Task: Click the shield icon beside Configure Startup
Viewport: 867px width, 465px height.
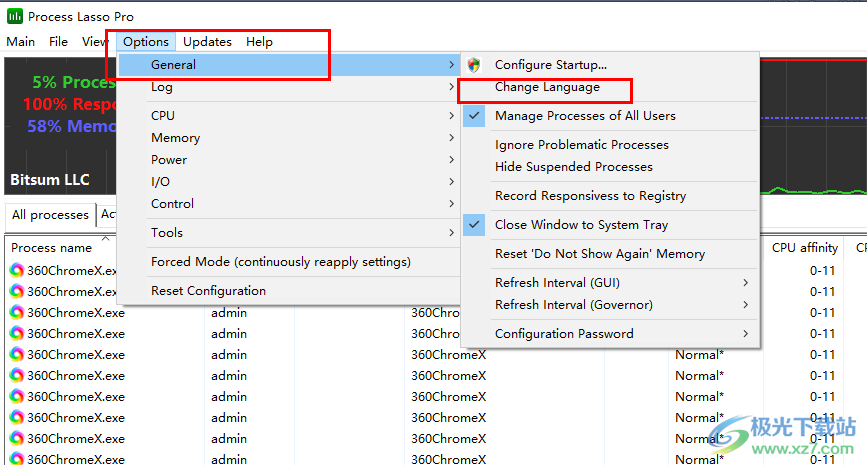Action: pos(474,65)
